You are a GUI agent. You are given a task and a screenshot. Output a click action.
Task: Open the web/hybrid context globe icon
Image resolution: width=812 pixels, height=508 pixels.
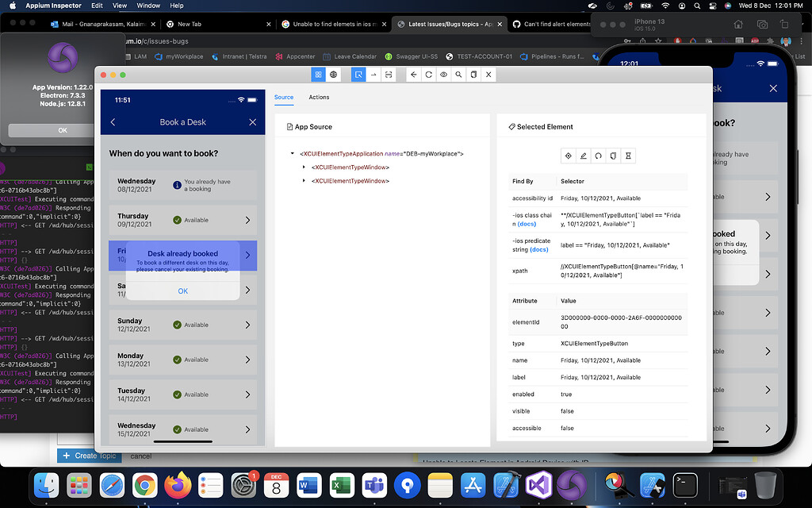click(x=333, y=74)
